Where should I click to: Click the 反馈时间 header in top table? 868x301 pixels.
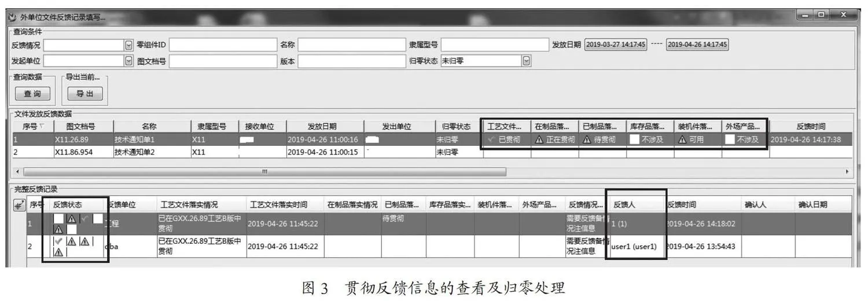(x=811, y=126)
